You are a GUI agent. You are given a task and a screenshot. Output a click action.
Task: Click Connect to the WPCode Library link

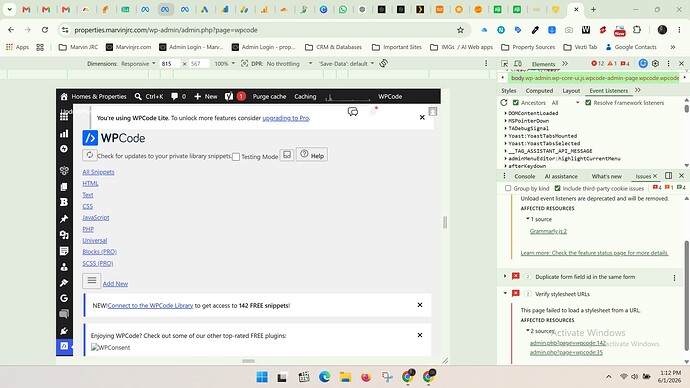click(x=150, y=305)
